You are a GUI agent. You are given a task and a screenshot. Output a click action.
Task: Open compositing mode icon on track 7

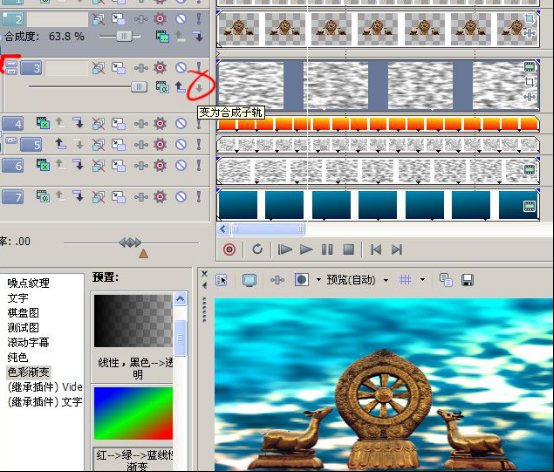click(x=43, y=196)
